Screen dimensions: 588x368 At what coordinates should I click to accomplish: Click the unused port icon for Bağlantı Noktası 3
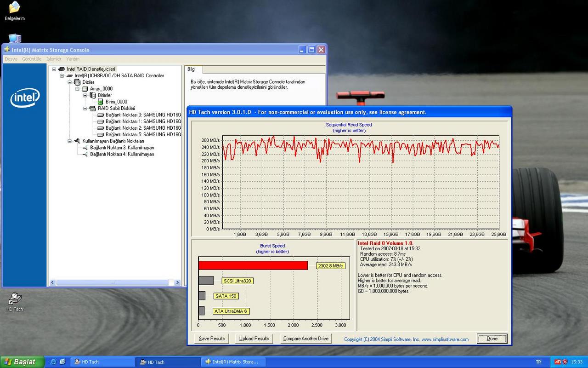coord(85,148)
